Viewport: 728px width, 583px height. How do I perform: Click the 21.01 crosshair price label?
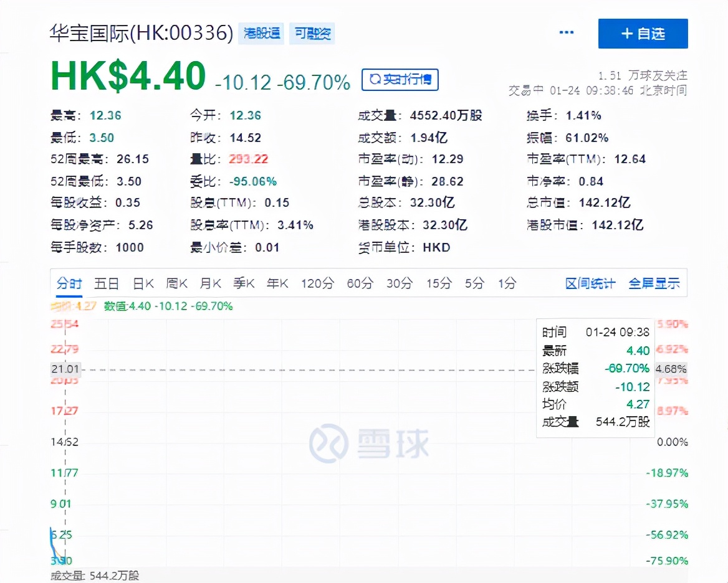[65, 369]
